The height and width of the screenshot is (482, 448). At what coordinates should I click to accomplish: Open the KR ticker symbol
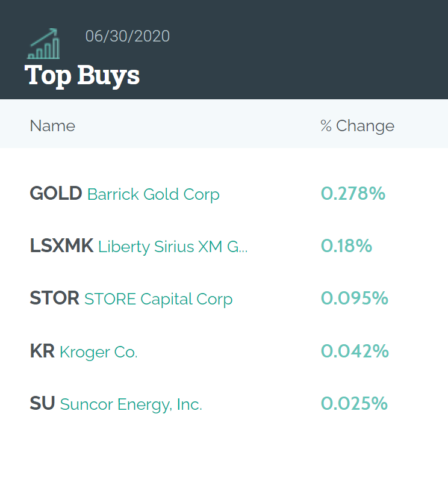tap(42, 351)
